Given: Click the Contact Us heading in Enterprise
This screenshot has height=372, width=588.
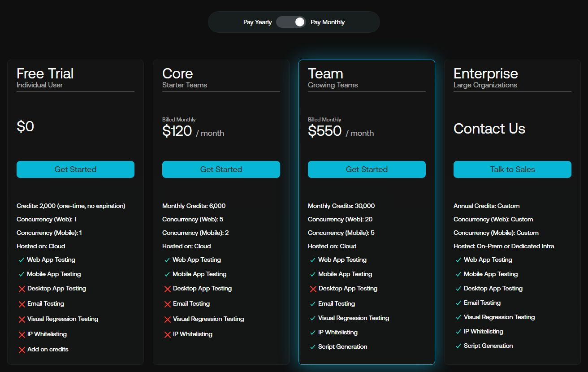Looking at the screenshot, I should 489,129.
